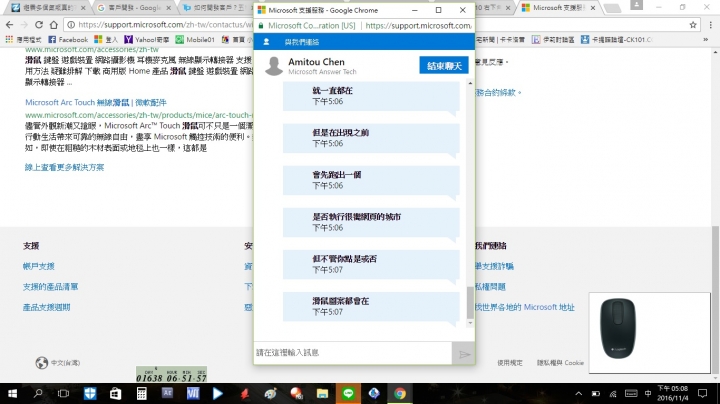The width and height of the screenshot is (720, 404).
Task: Open File Explorer from taskbar
Action: pos(322,393)
